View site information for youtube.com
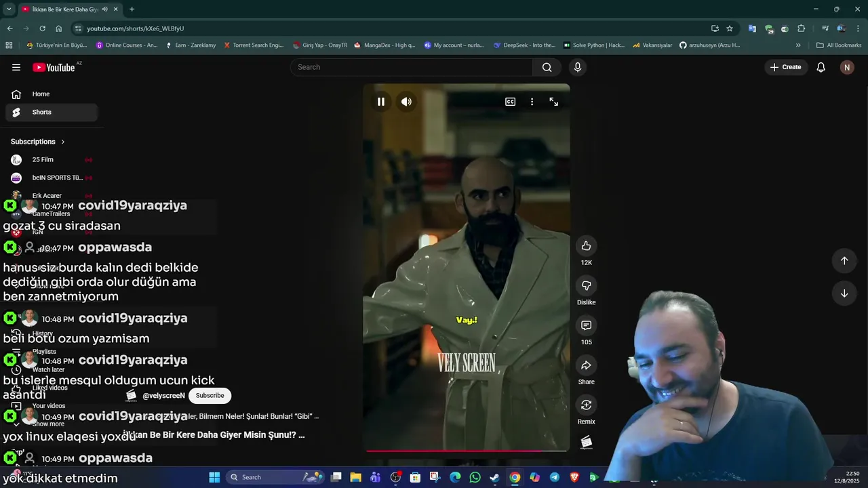Viewport: 868px width, 488px height. coord(79,28)
